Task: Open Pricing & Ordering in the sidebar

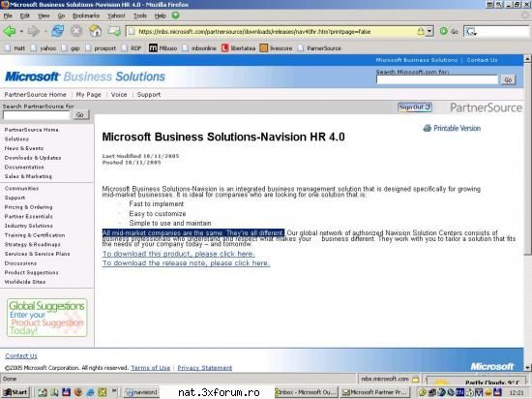Action: click(28, 207)
